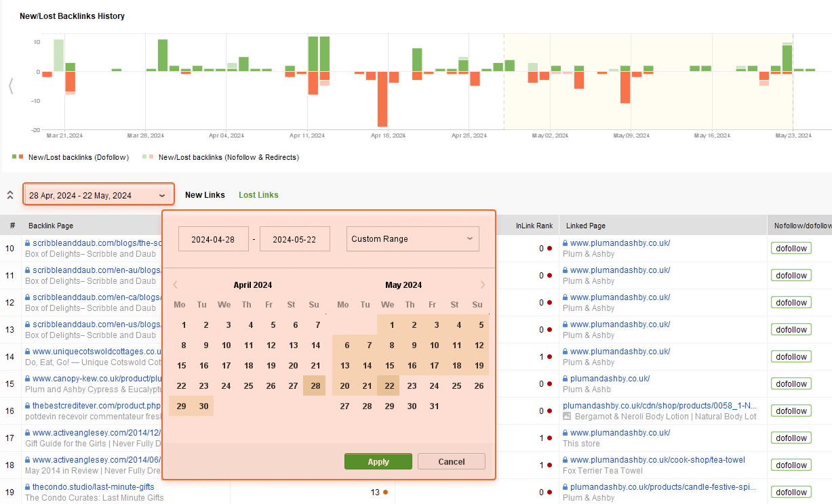Click dofollow tag in row 14

(x=791, y=357)
